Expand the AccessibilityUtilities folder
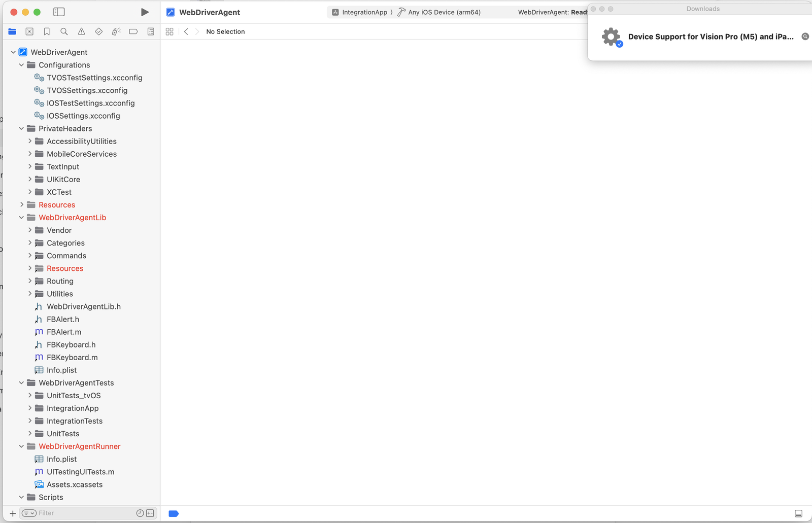 [29, 141]
